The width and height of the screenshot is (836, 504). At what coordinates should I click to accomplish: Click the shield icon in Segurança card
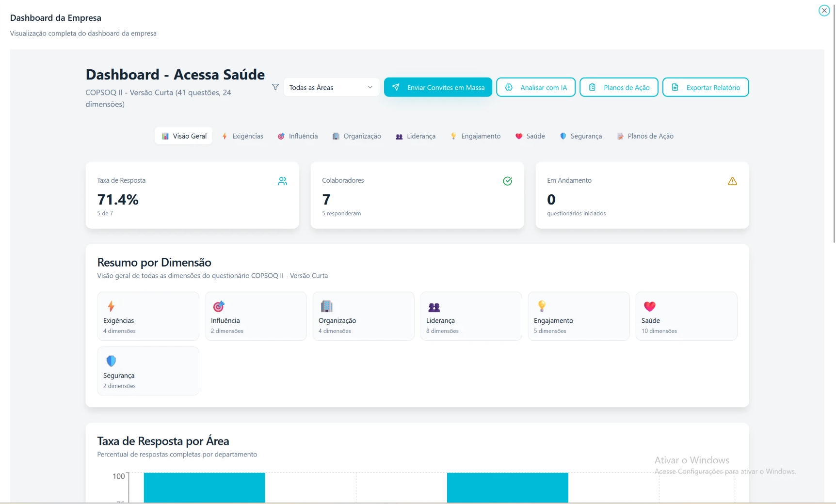[x=111, y=361]
